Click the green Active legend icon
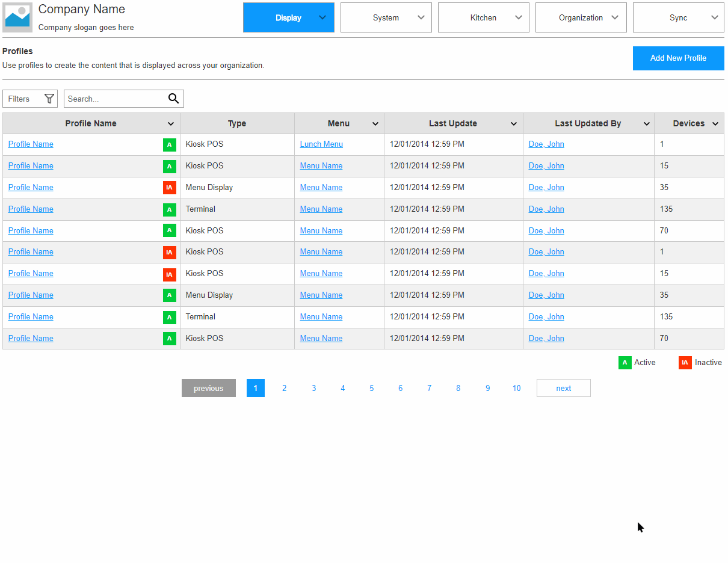Viewport: 728px width, 563px height. [x=625, y=363]
